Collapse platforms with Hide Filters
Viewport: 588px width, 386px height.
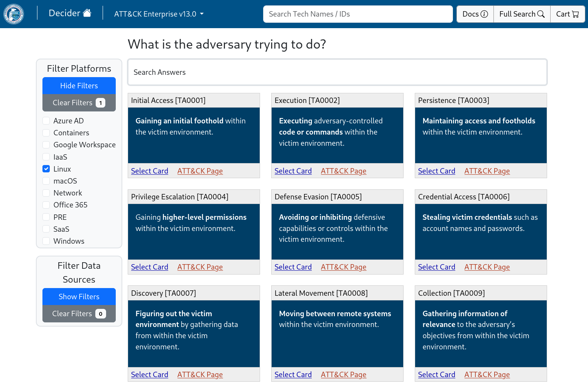[x=79, y=86]
